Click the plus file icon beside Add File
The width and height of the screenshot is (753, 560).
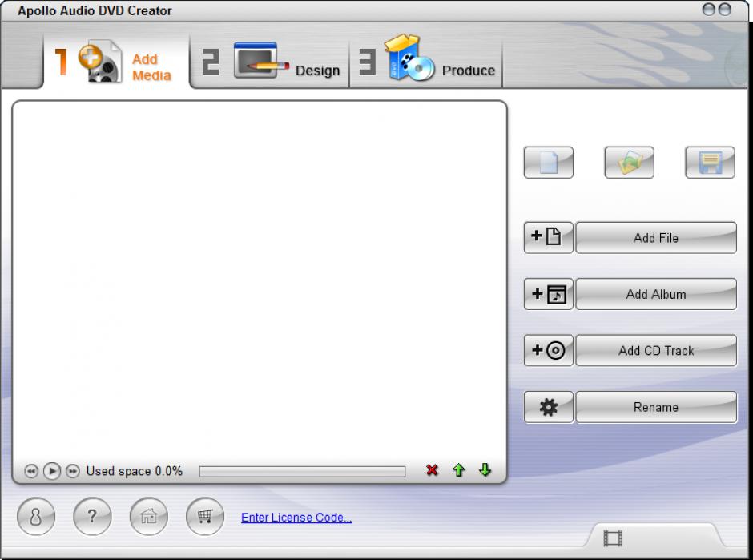coord(548,238)
